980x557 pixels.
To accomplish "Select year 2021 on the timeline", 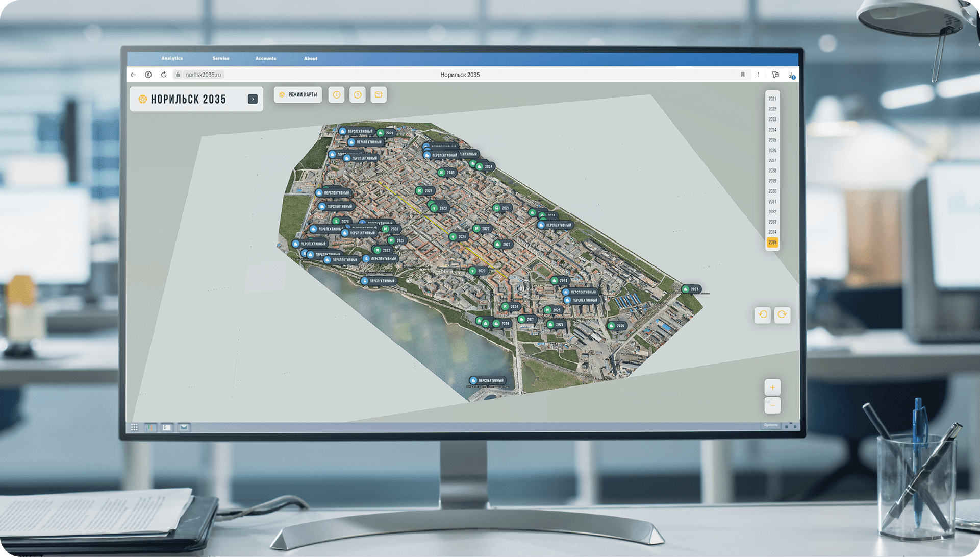I will click(x=772, y=99).
